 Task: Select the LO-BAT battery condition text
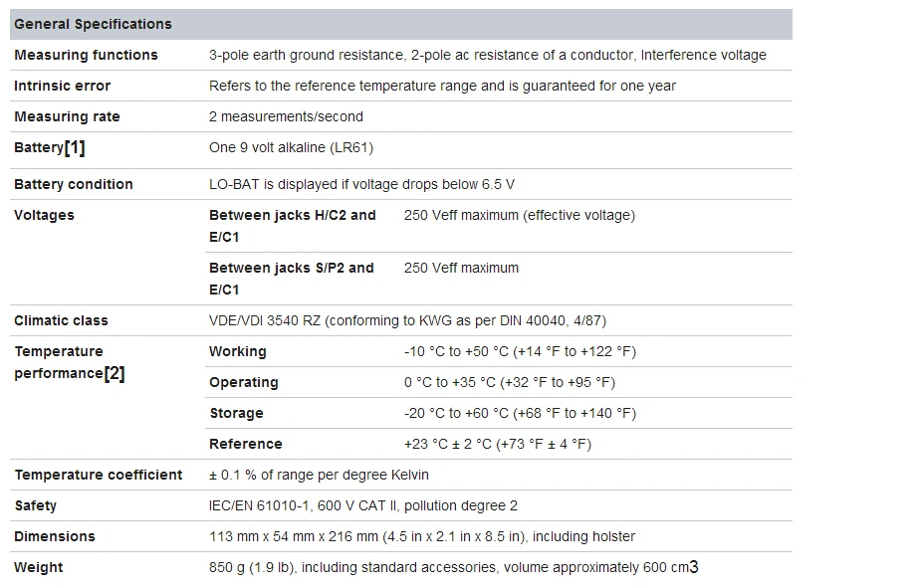[x=361, y=184]
